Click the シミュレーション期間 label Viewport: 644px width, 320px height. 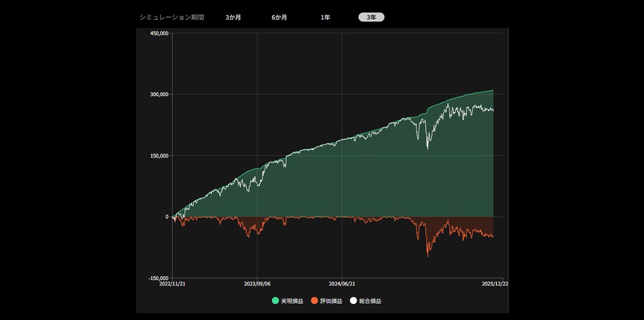click(171, 17)
